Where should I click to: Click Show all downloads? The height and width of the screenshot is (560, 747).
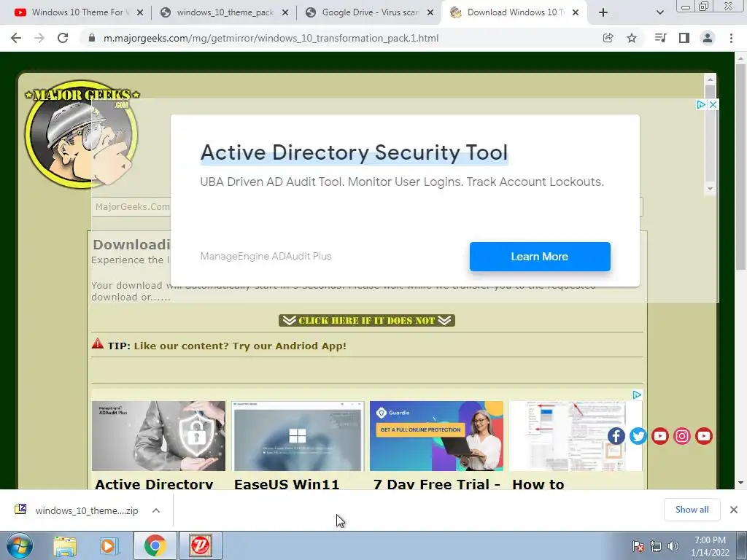pos(692,510)
